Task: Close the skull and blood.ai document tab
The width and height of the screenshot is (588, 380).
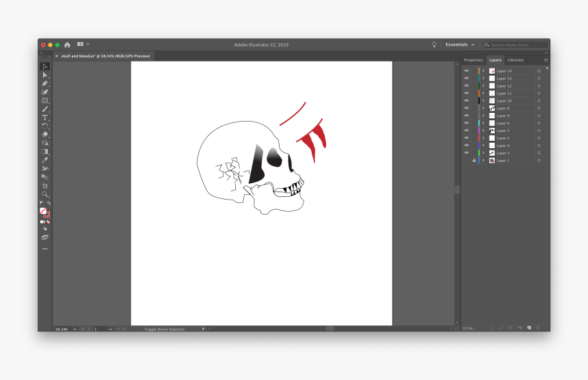Action: [57, 56]
